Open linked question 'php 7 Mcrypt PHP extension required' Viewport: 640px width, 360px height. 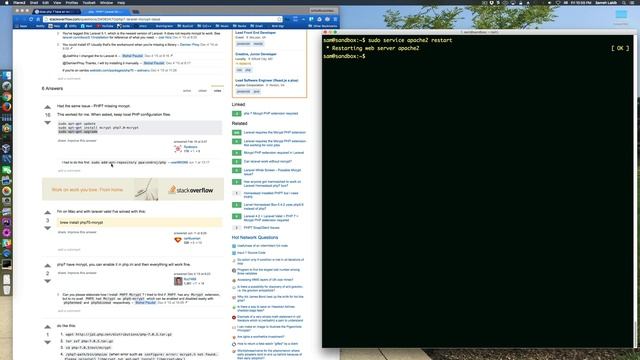click(x=271, y=113)
